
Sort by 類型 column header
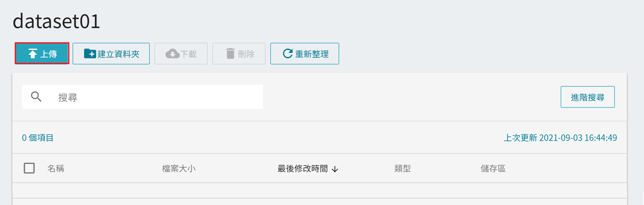point(402,168)
